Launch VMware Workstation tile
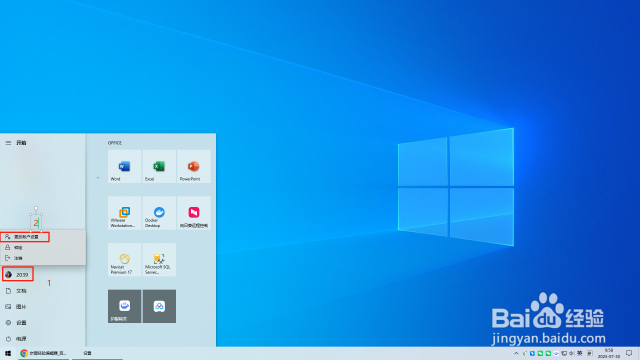Screen dimensions: 640x360 tap(124, 213)
